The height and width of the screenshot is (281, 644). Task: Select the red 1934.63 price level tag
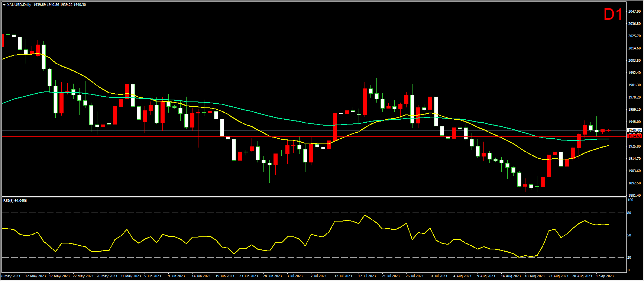[634, 136]
